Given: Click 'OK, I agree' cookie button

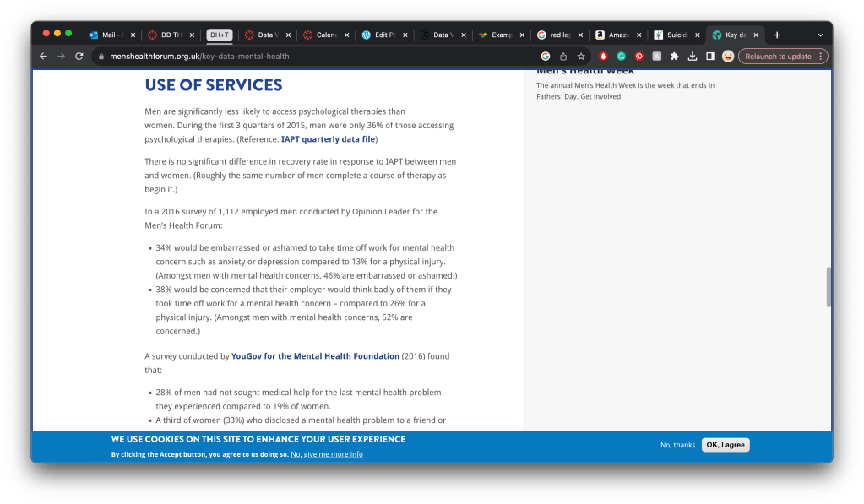Looking at the screenshot, I should pos(725,445).
